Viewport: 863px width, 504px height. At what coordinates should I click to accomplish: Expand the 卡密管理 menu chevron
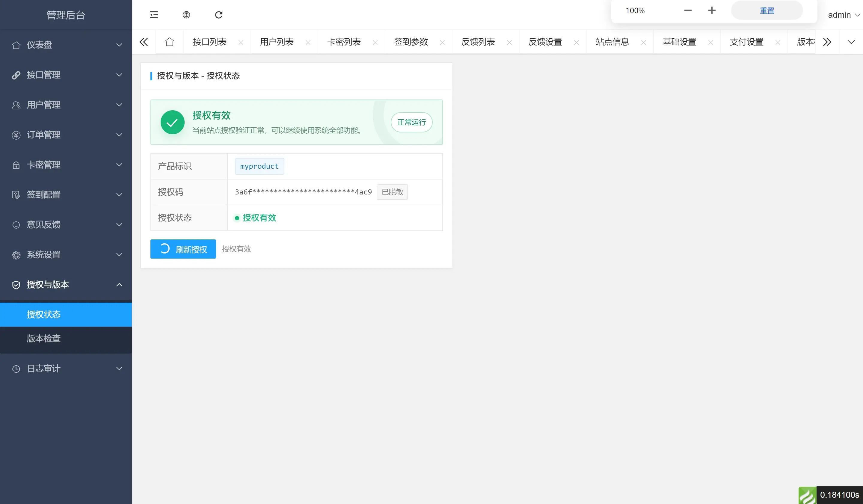tap(119, 165)
